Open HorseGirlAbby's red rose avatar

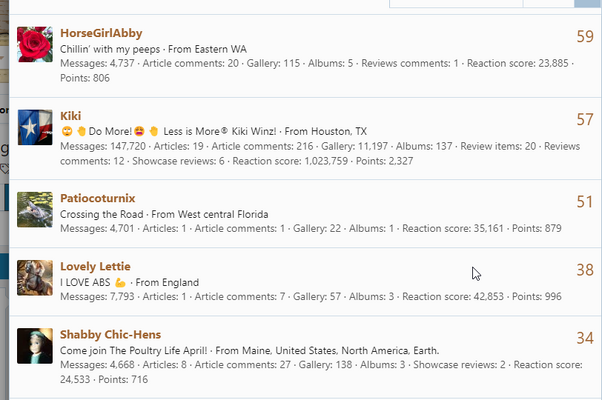[x=35, y=44]
